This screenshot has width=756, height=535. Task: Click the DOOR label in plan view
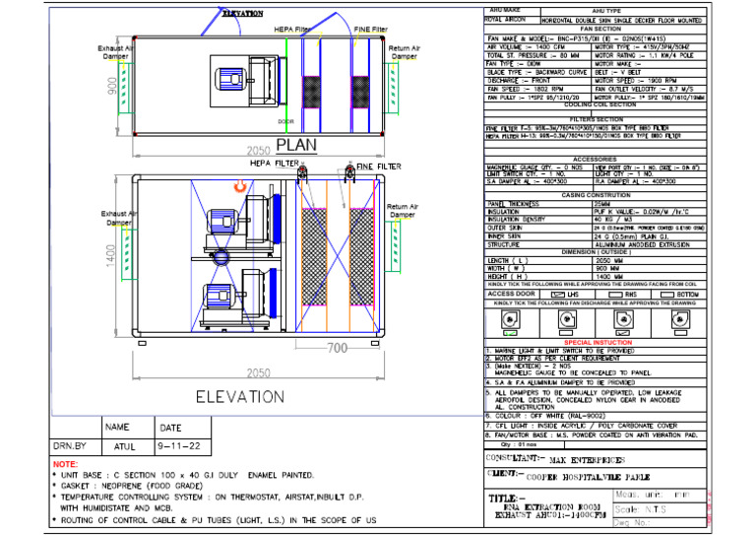[285, 121]
